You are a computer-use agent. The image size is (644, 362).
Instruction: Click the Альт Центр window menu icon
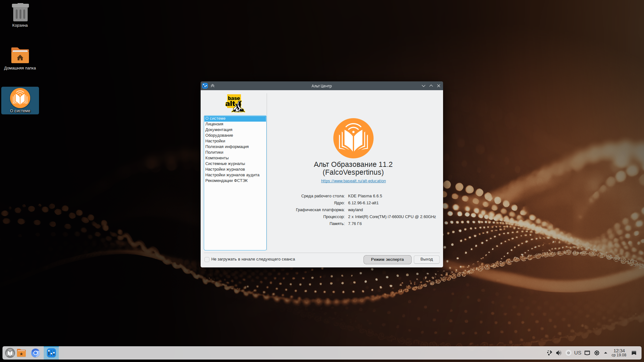[205, 86]
